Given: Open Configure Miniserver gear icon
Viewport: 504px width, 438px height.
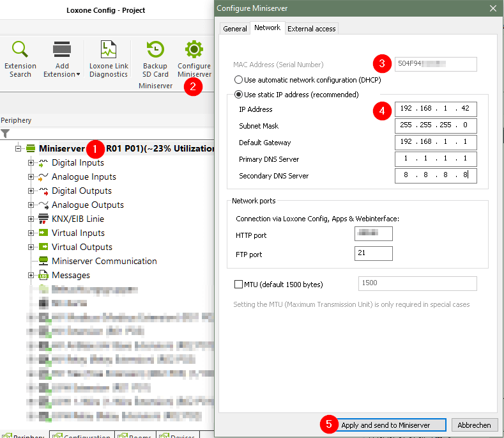Looking at the screenshot, I should (x=194, y=50).
